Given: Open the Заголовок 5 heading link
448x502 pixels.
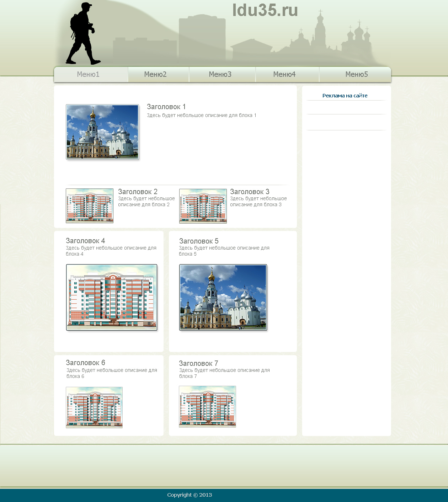Looking at the screenshot, I should (199, 241).
